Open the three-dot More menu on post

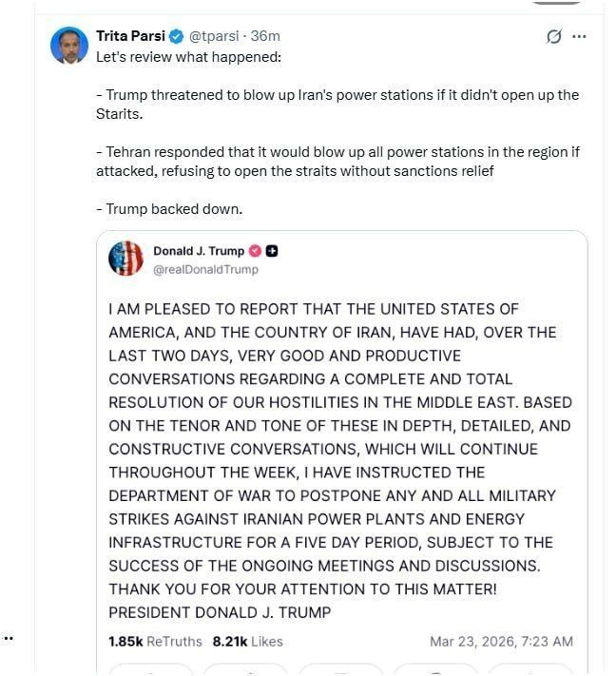(579, 37)
